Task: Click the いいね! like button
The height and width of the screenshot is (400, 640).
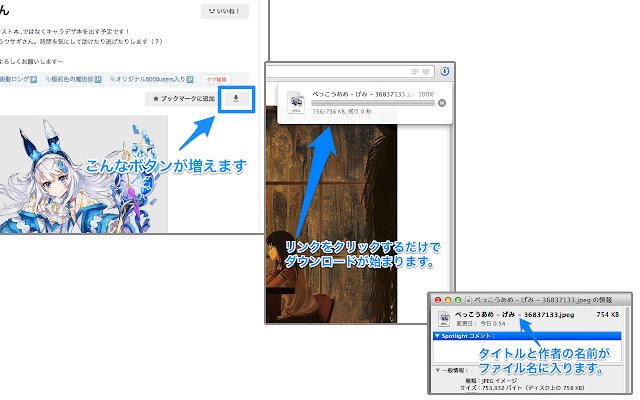Action: coord(224,11)
